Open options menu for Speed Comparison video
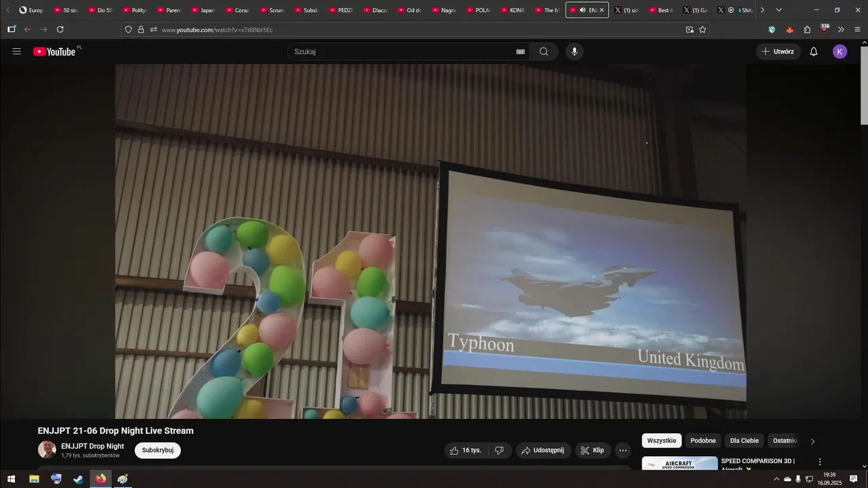868x488 pixels. [x=820, y=462]
